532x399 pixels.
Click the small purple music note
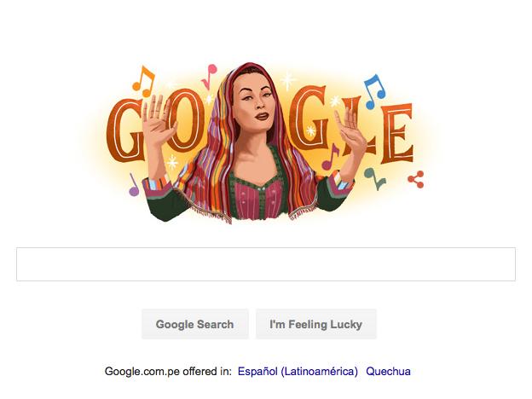pyautogui.click(x=133, y=185)
